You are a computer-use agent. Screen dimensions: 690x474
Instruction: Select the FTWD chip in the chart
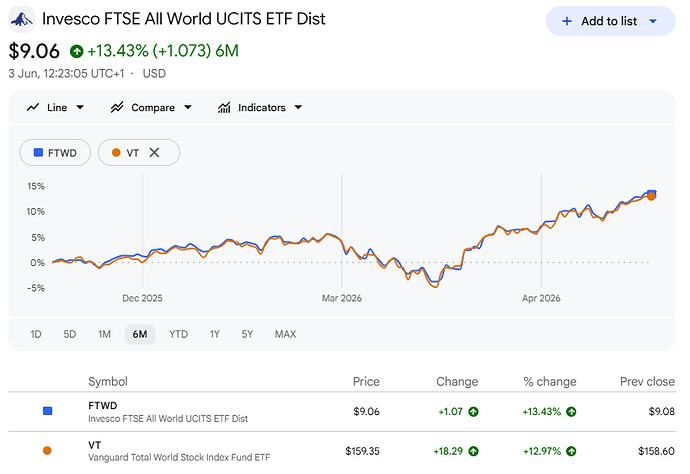55,153
